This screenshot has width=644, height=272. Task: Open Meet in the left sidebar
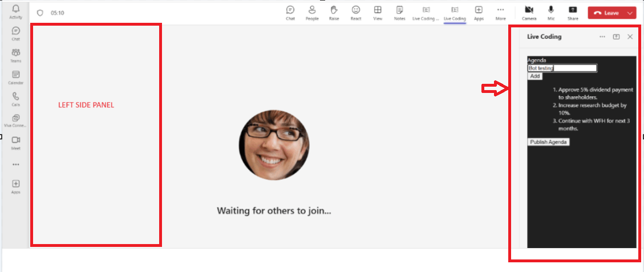[15, 143]
